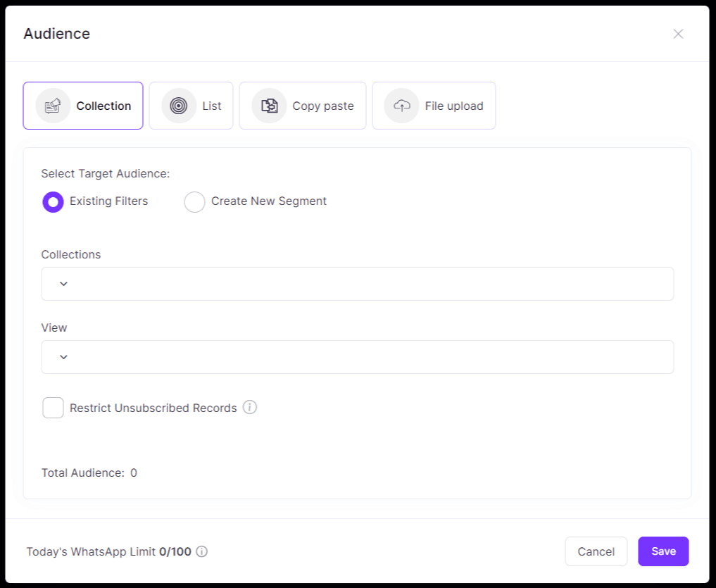This screenshot has width=716, height=588.
Task: Click the chevron inside the Collections field
Action: 62,284
